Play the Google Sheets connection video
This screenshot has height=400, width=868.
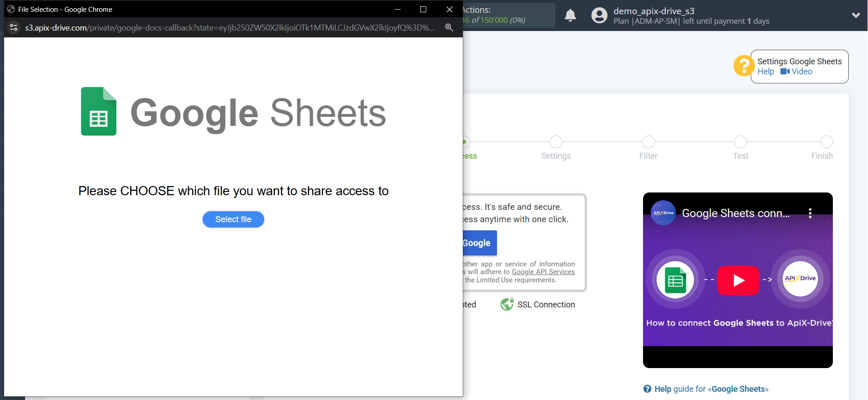(738, 280)
